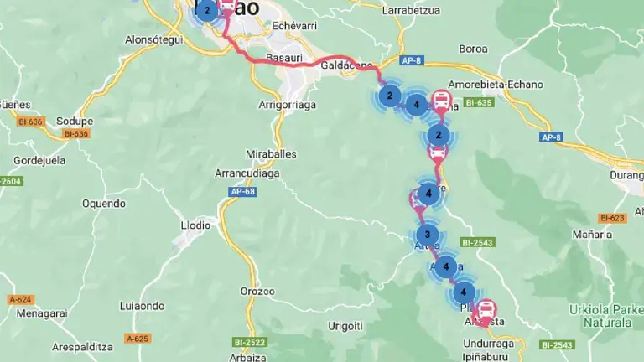Open cluster marker 3 along the route

428,235
